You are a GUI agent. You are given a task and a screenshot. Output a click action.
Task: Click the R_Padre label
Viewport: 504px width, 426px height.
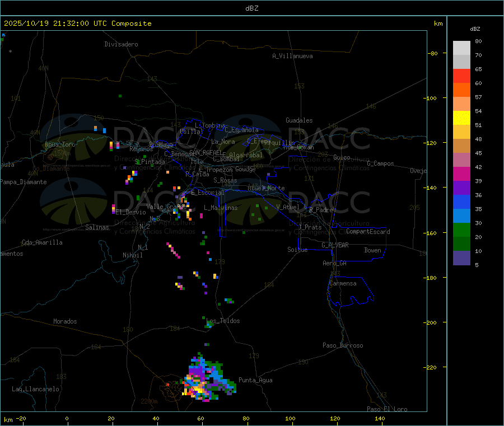click(x=321, y=210)
